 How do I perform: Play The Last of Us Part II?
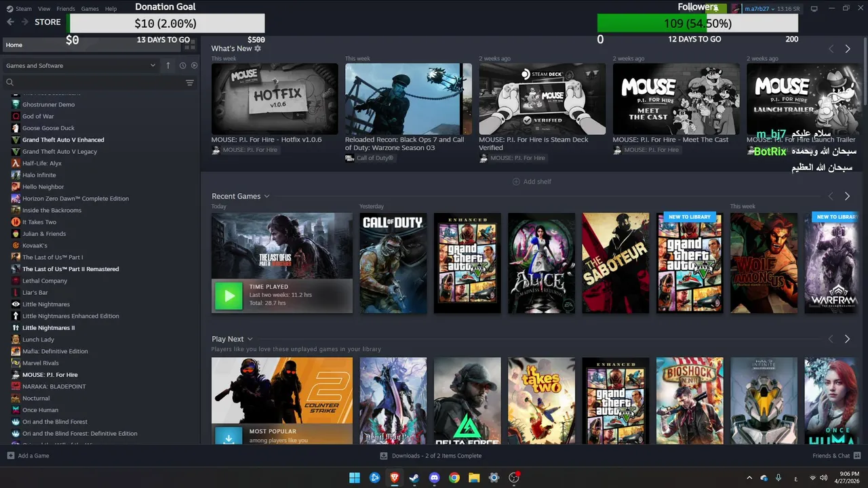(229, 296)
